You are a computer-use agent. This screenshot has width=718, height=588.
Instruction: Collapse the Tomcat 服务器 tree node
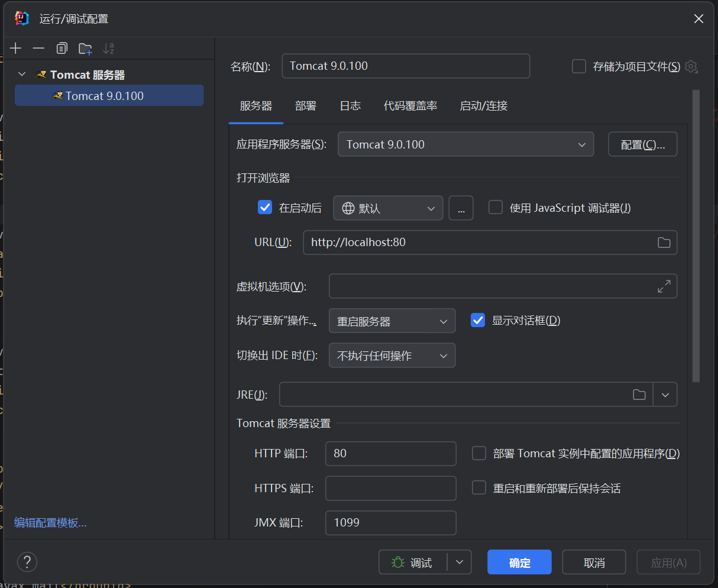click(22, 75)
